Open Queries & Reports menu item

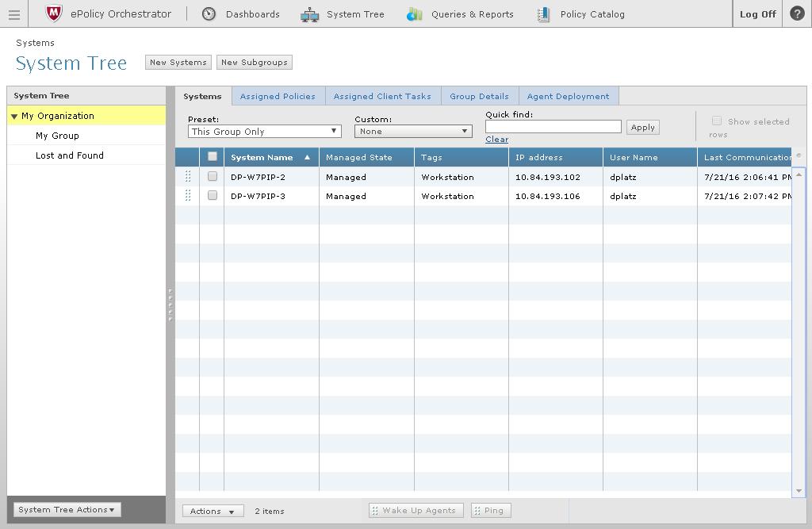(x=473, y=14)
